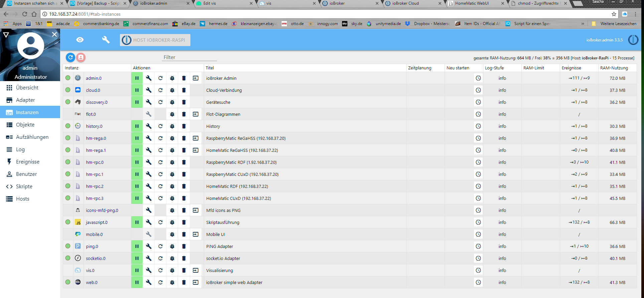Bookmark this page with star icon

coord(614,14)
